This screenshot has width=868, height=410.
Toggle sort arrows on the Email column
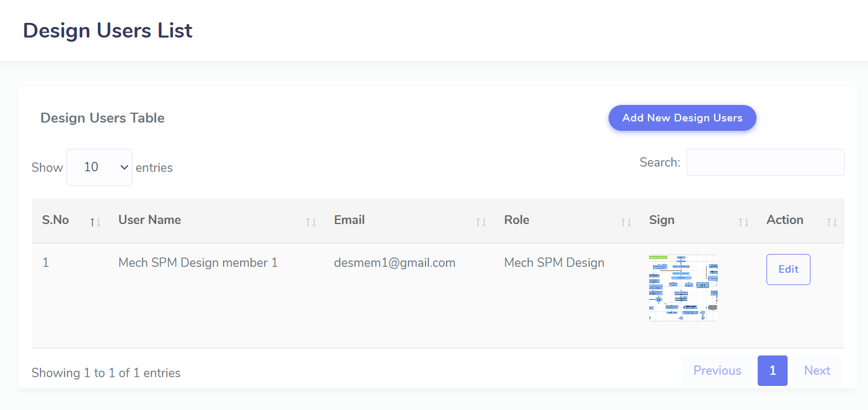[481, 222]
